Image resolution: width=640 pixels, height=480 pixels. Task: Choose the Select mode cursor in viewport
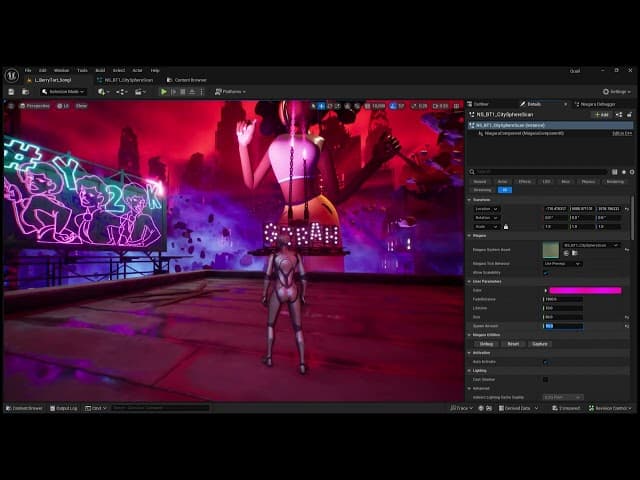point(313,106)
